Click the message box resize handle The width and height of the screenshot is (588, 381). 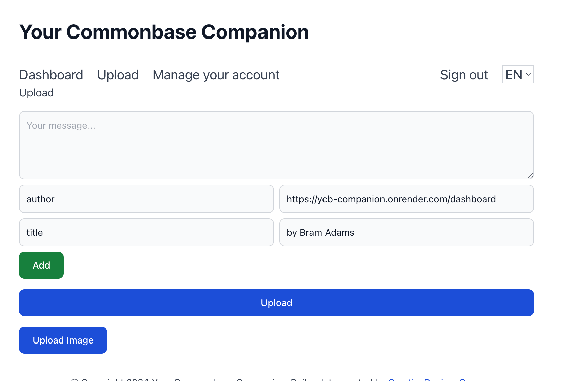tap(530, 176)
